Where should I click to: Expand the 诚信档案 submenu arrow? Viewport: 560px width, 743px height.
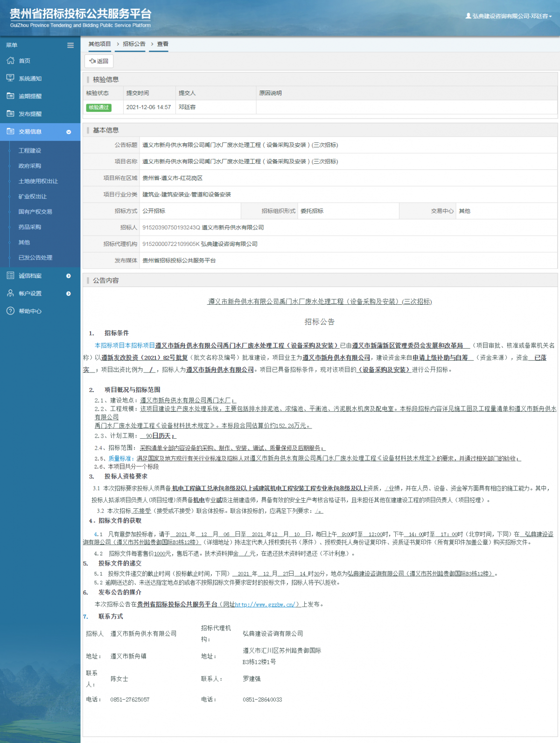(x=69, y=276)
